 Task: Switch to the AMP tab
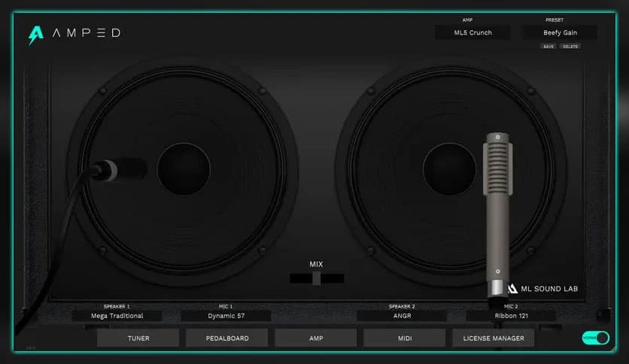(x=316, y=338)
